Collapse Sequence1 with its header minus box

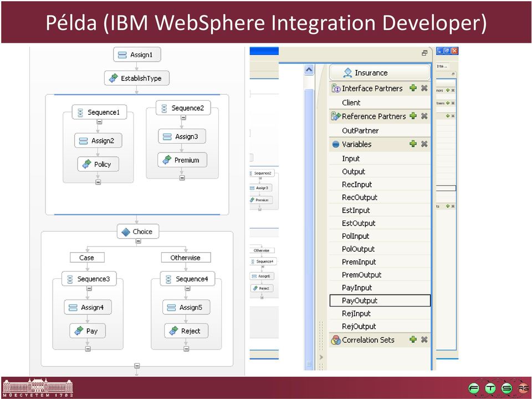click(99, 122)
